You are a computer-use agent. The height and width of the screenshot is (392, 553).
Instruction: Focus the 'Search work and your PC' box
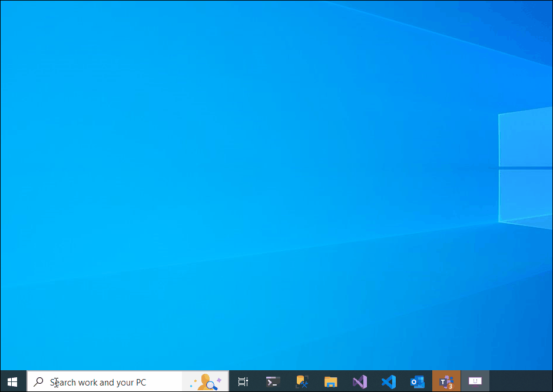[x=106, y=382]
